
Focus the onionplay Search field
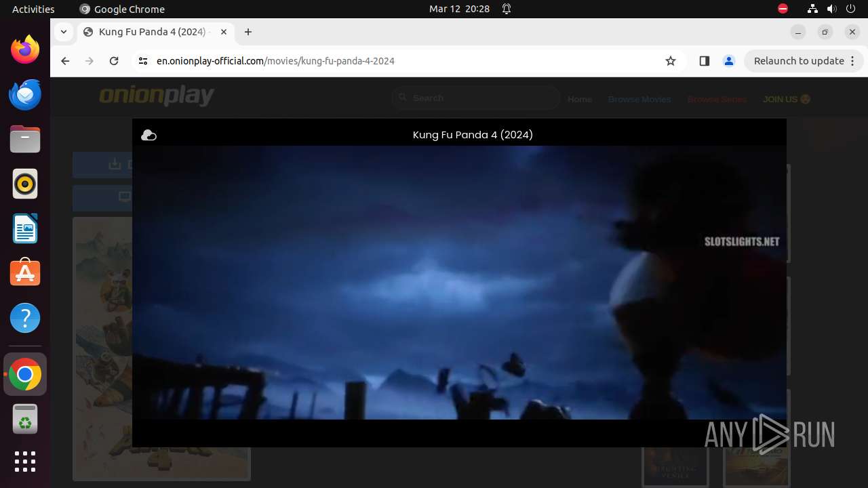pyautogui.click(x=476, y=98)
